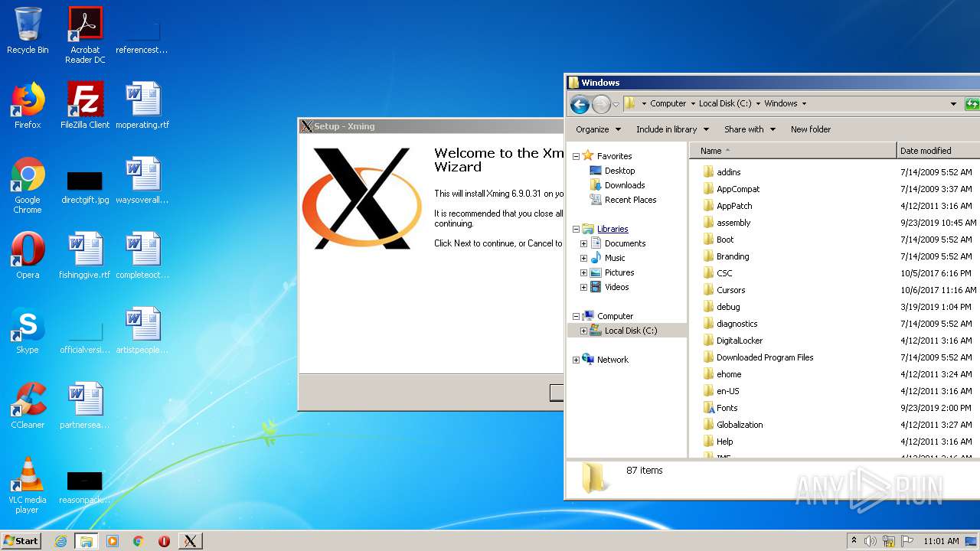Click Computer in address bar
The height and width of the screenshot is (551, 980).
[668, 103]
